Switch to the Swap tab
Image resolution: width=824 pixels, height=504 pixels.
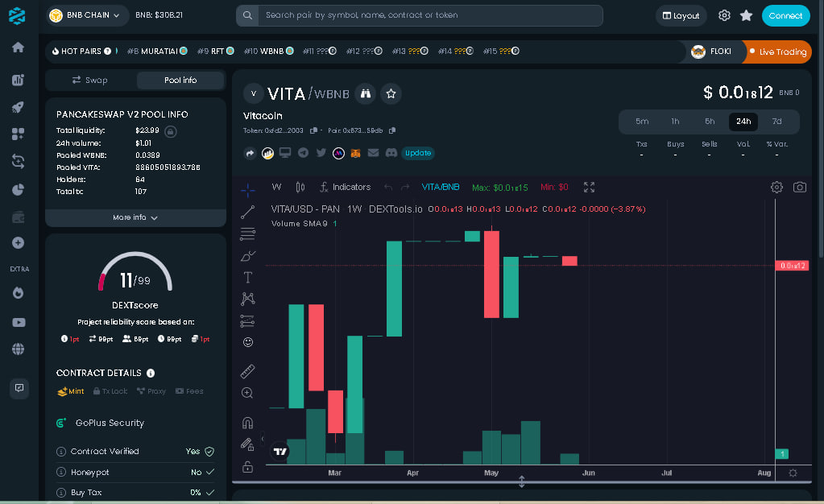tap(90, 80)
